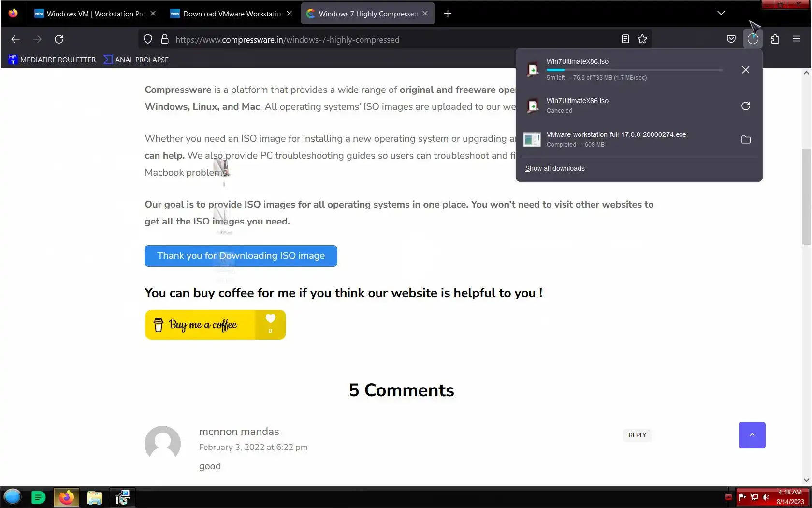812x508 pixels.
Task: Open tracking protection shield icon
Action: (x=148, y=39)
